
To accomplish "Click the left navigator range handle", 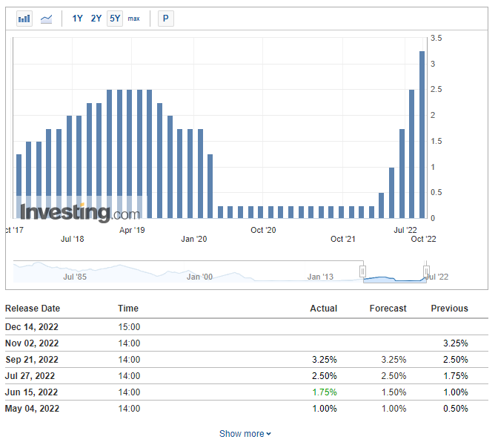I will point(362,271).
